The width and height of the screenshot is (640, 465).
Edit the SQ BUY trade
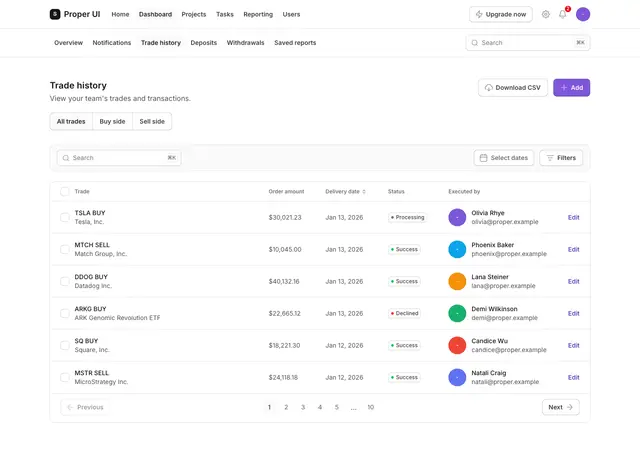pyautogui.click(x=573, y=345)
